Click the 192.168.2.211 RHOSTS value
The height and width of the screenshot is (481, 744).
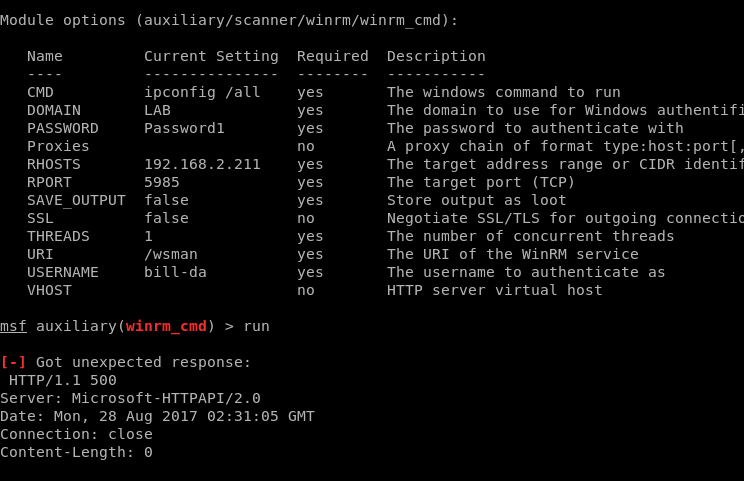pyautogui.click(x=202, y=165)
